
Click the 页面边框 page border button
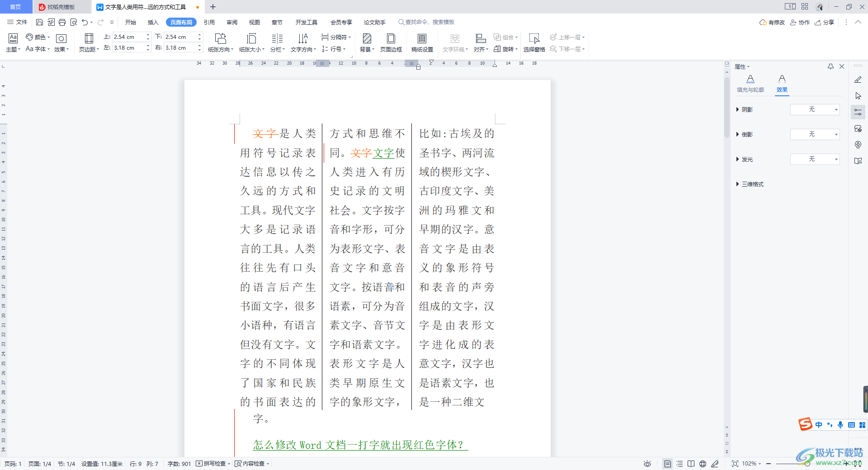(x=391, y=43)
